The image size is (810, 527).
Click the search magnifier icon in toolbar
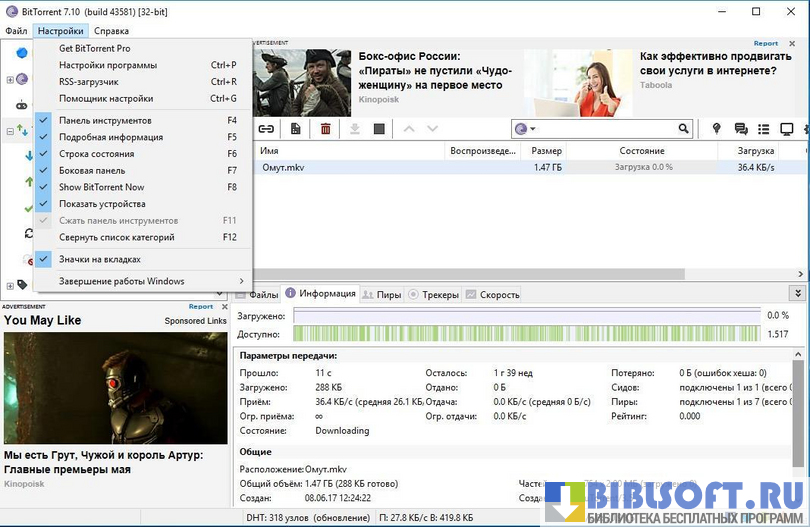[x=684, y=129]
